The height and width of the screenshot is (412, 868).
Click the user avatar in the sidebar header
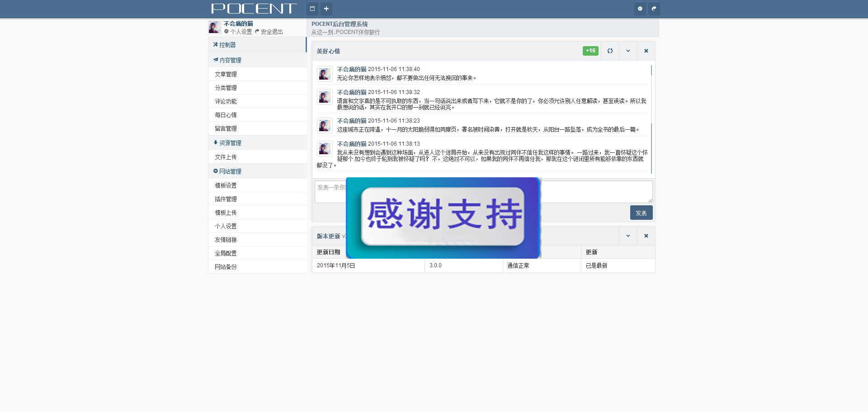tap(214, 27)
